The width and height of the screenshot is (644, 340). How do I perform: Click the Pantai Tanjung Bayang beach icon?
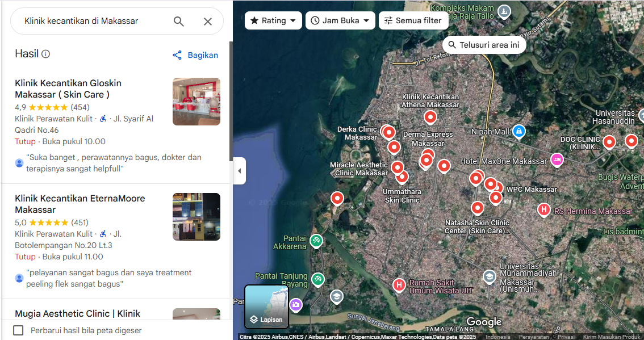tap(317, 279)
